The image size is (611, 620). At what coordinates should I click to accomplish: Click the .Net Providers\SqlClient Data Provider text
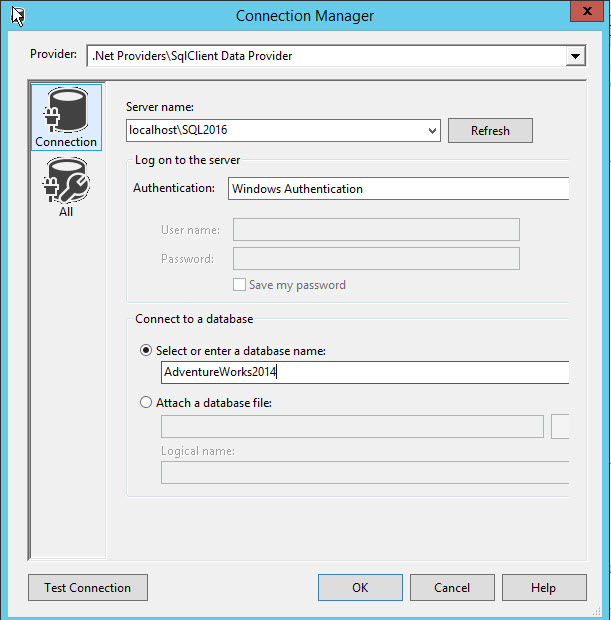tap(192, 56)
